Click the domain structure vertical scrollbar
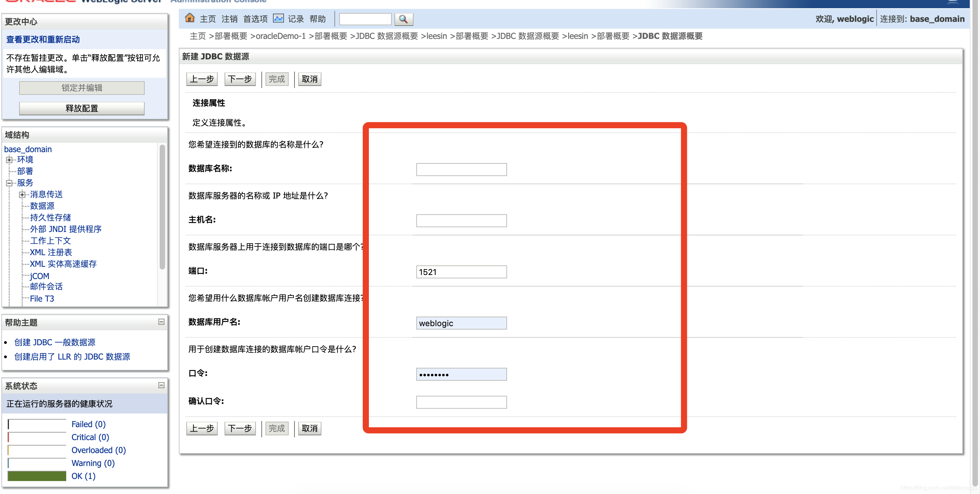The height and width of the screenshot is (494, 980). (x=162, y=207)
